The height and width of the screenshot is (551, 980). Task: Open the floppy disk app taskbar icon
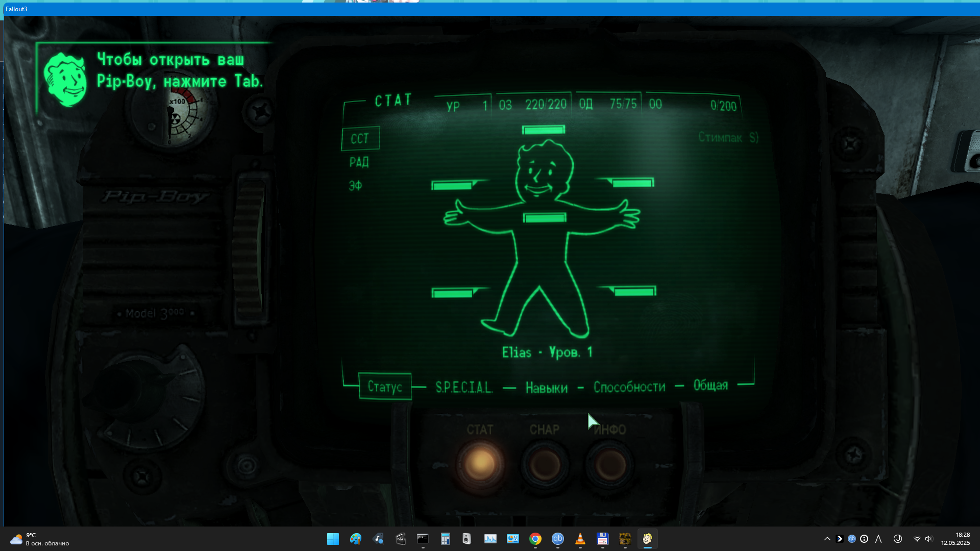click(x=603, y=539)
